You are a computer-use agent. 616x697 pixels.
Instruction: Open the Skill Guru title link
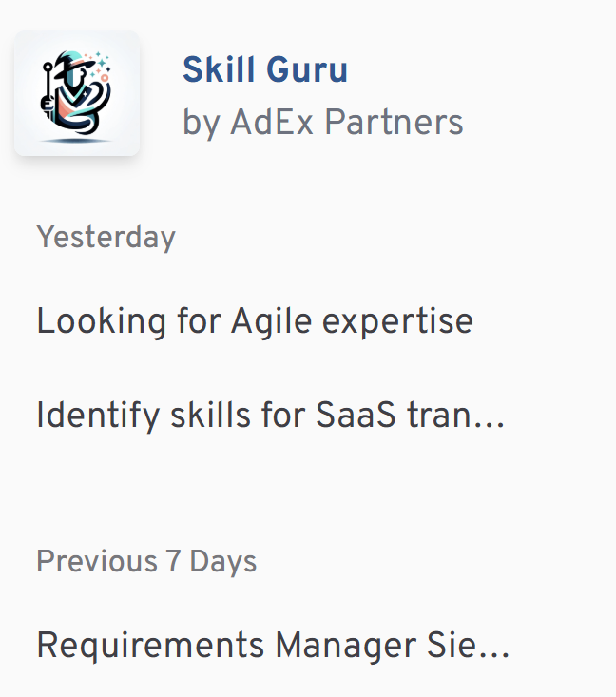[x=264, y=69]
